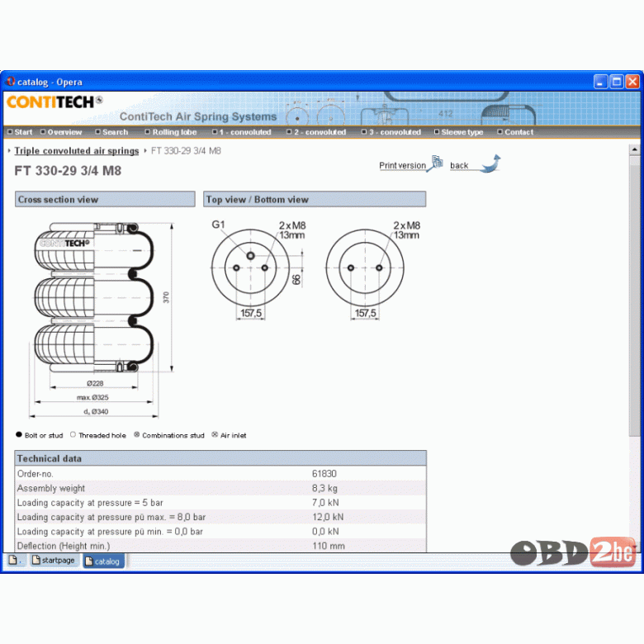Image resolution: width=644 pixels, height=644 pixels.
Task: Click the Opera icon in title bar
Action: pyautogui.click(x=10, y=82)
